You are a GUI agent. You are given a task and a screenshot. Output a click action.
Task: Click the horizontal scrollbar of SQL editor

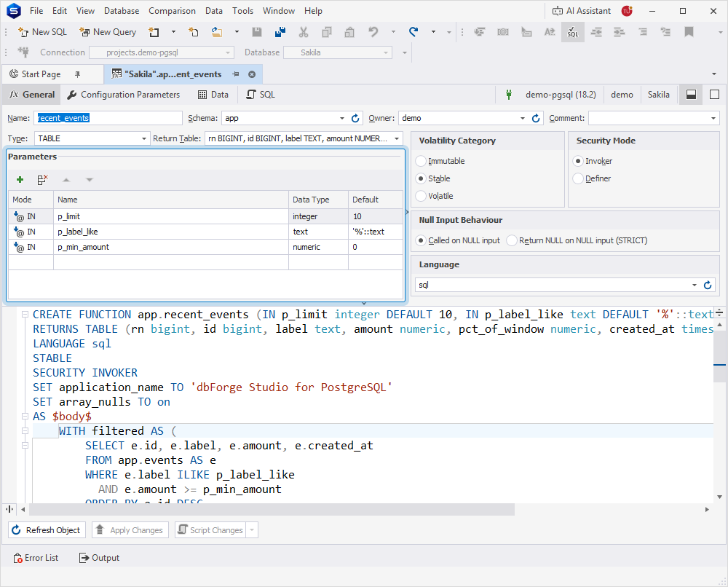click(x=272, y=510)
